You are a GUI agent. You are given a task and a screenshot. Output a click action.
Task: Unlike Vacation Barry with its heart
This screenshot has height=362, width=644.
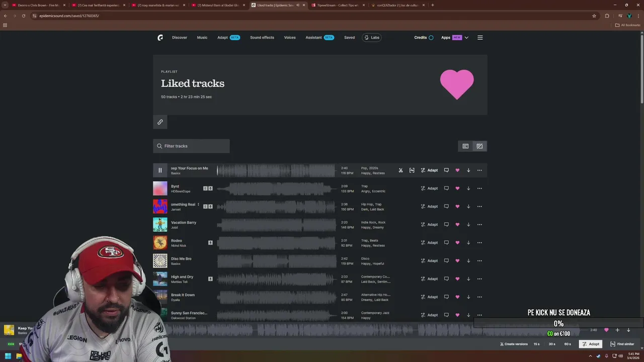click(457, 225)
